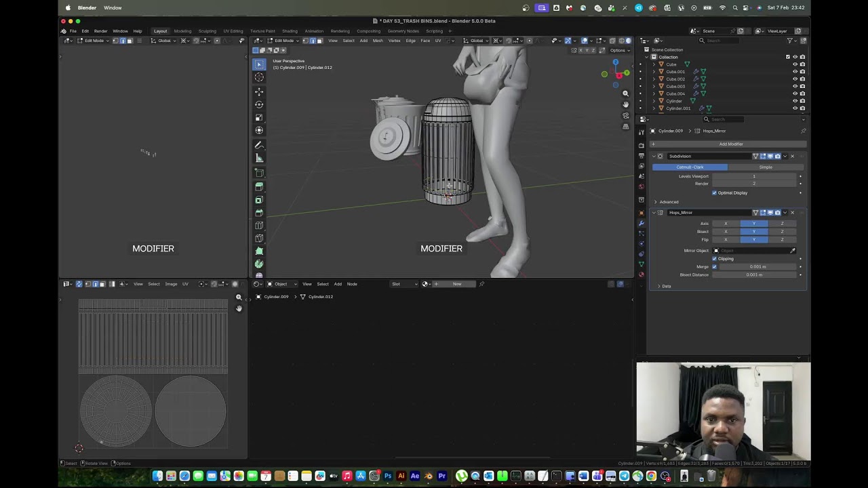This screenshot has height=488, width=868.
Task: Toggle Flip X for Hops_Mirror
Action: point(726,240)
